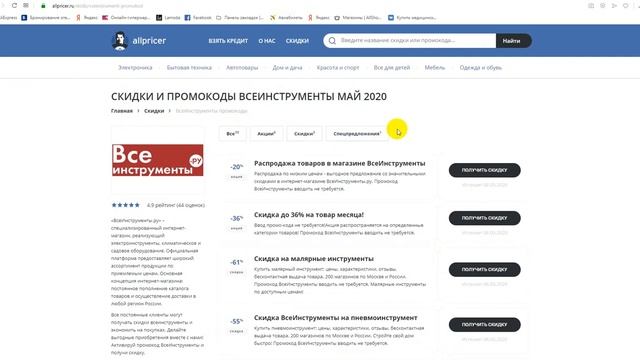Switch to the Скидки filter tab
Image resolution: width=640 pixels, height=360 pixels.
coord(304,133)
